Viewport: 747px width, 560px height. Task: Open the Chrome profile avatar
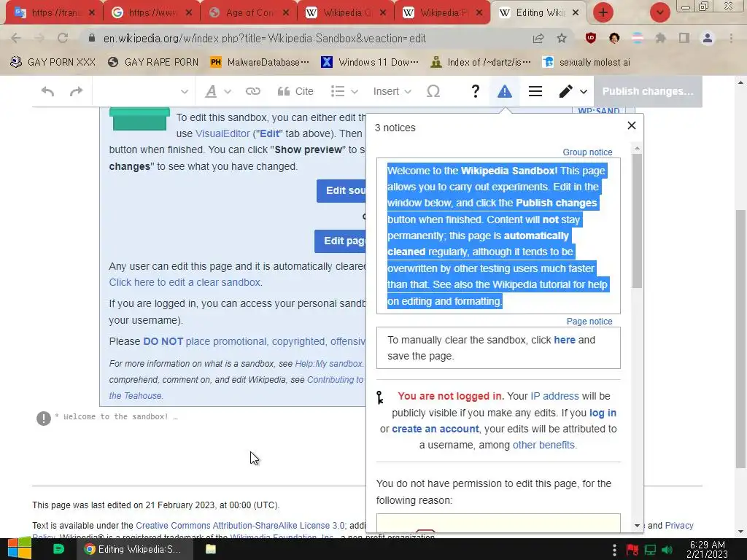click(x=708, y=38)
